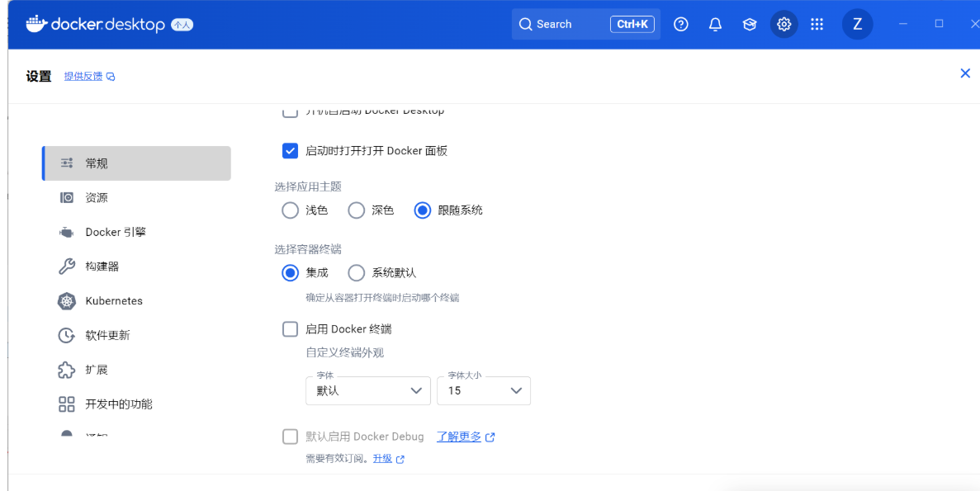This screenshot has height=491, width=980.
Task: Click external link icon next to 升级
Action: tap(400, 459)
